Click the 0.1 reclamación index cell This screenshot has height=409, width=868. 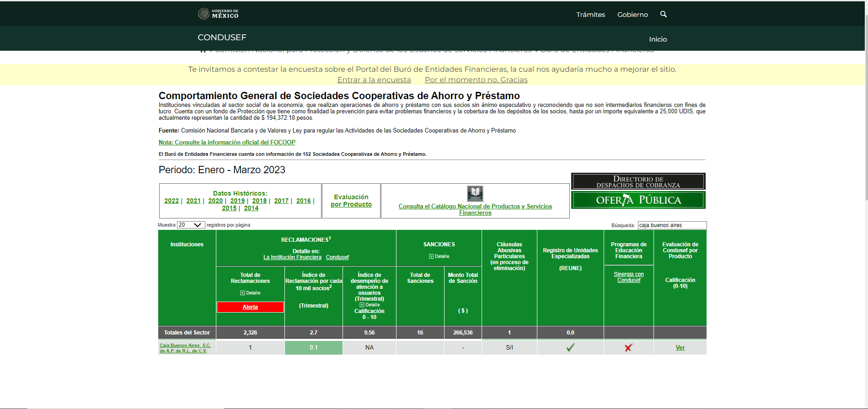click(313, 348)
